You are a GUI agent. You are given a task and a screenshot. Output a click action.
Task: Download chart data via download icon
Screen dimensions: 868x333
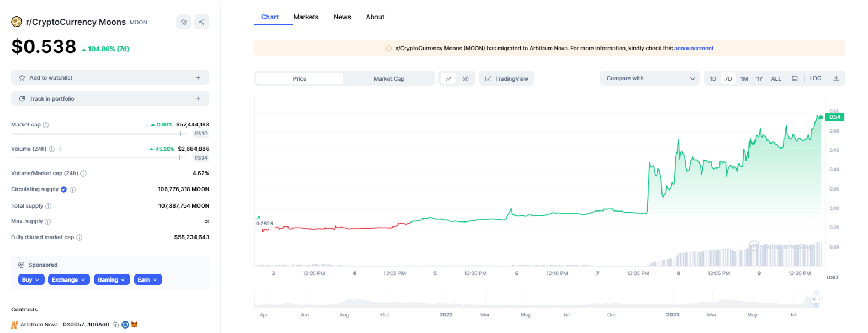pos(836,78)
